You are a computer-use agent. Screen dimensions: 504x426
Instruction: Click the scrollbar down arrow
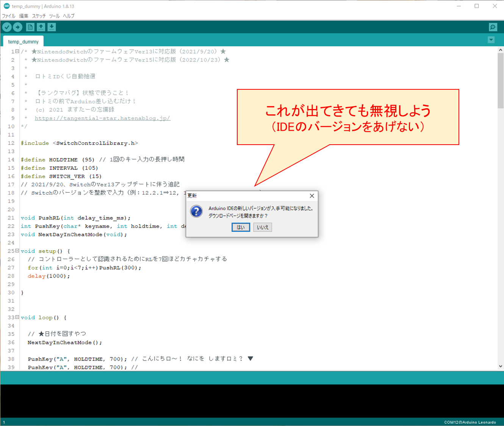501,366
